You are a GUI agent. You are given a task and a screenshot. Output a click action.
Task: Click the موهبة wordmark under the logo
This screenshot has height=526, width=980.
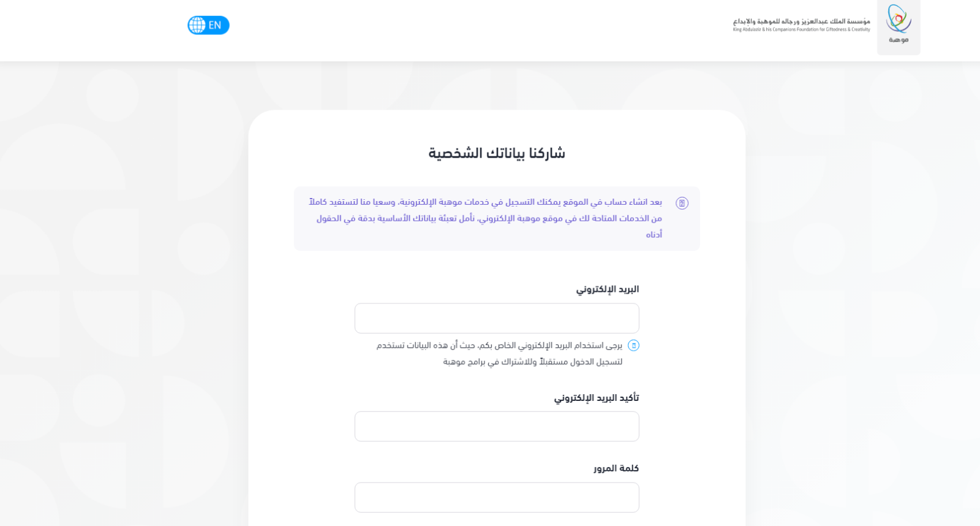tap(899, 40)
